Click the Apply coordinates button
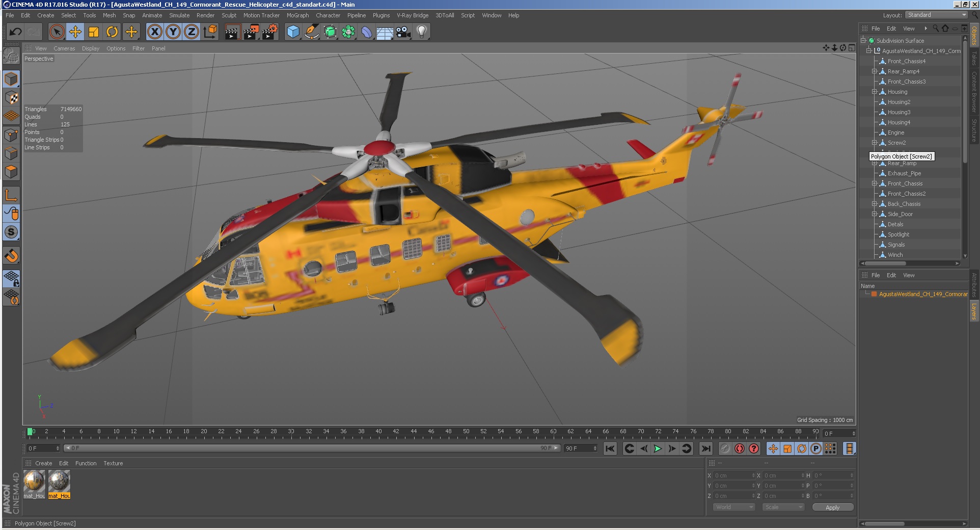This screenshot has height=530, width=980. tap(832, 508)
